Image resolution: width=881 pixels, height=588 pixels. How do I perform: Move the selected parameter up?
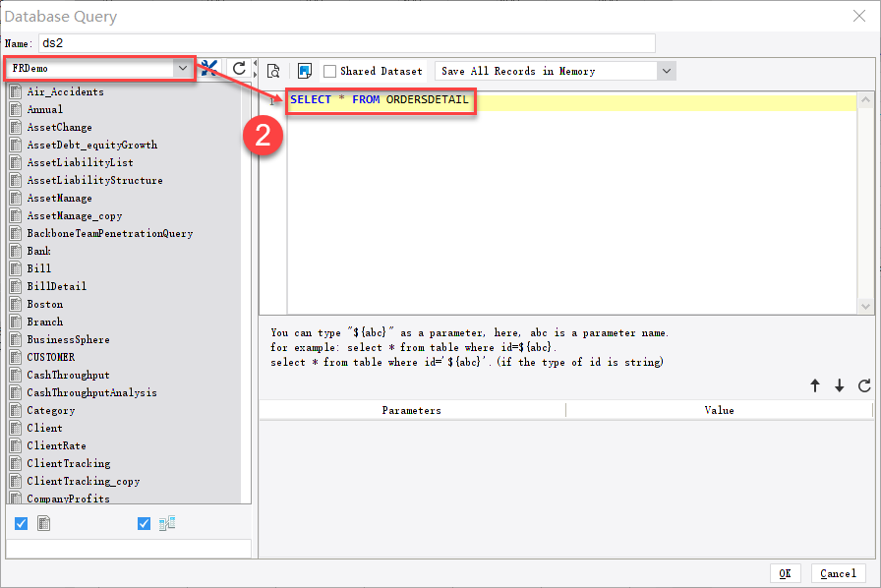815,386
